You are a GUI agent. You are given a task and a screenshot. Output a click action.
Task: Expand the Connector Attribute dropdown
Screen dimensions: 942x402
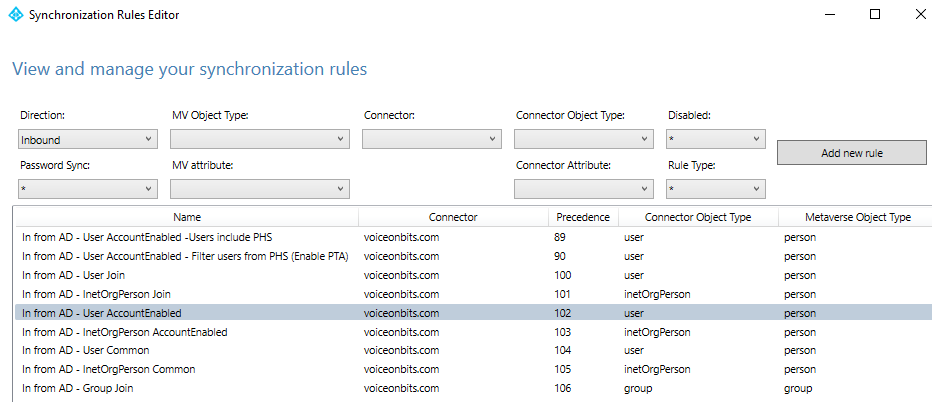coord(583,189)
